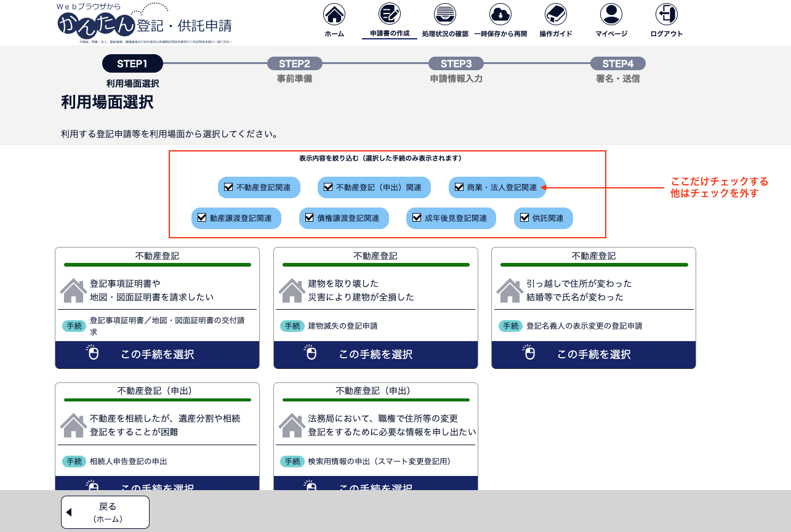
Task: Uncheck the 供託関連 filter checkbox
Action: [x=524, y=218]
